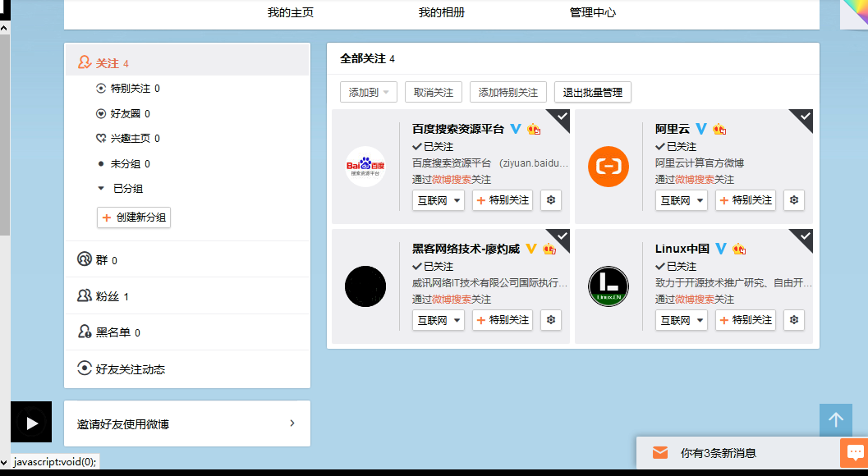Click the video play button at bottom-left
The width and height of the screenshot is (868, 476).
coord(31,423)
